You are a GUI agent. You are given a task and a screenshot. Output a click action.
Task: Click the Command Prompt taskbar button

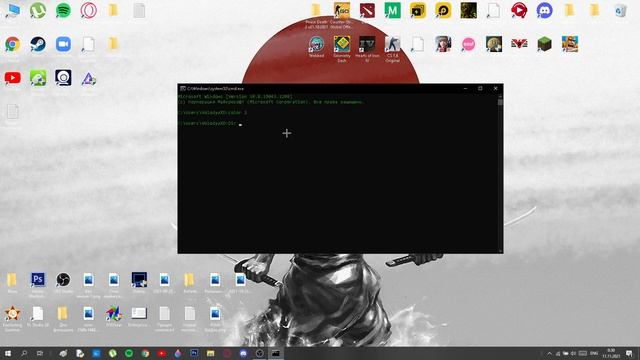coord(276,353)
